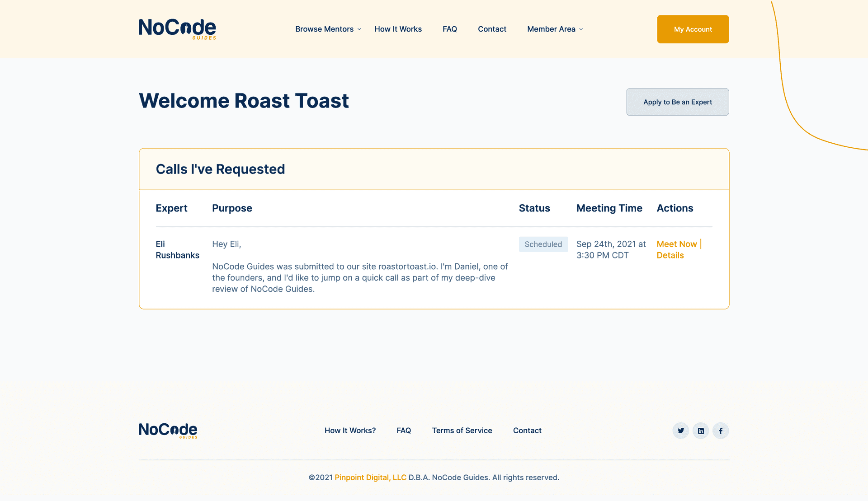Open the Pinpoint Digital, LLC link

click(x=370, y=478)
